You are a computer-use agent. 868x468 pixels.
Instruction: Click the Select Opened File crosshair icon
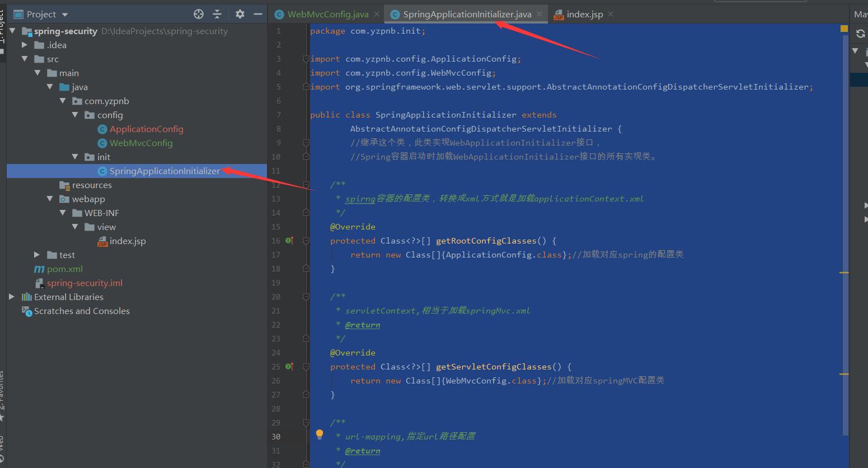click(198, 13)
